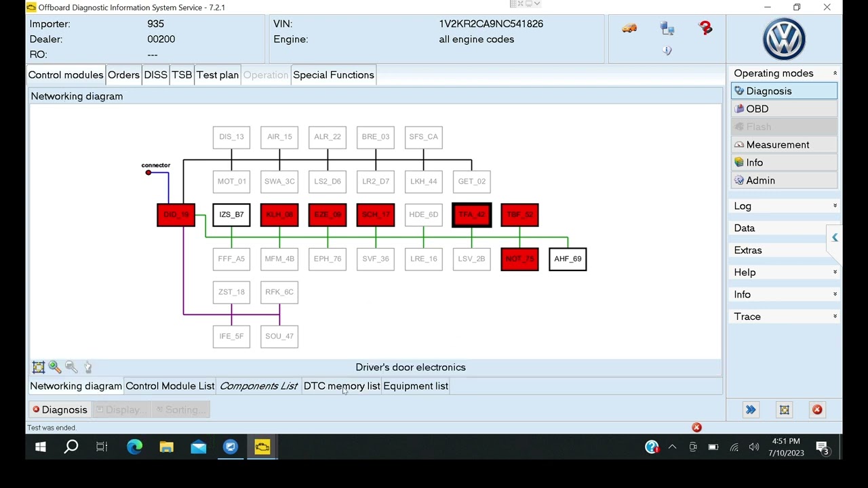Expand the Trace section

coord(784,317)
